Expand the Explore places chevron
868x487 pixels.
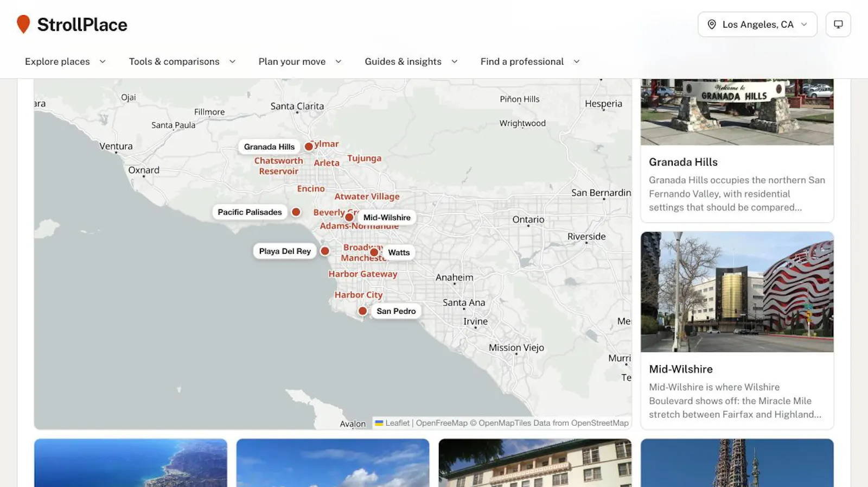pyautogui.click(x=103, y=61)
